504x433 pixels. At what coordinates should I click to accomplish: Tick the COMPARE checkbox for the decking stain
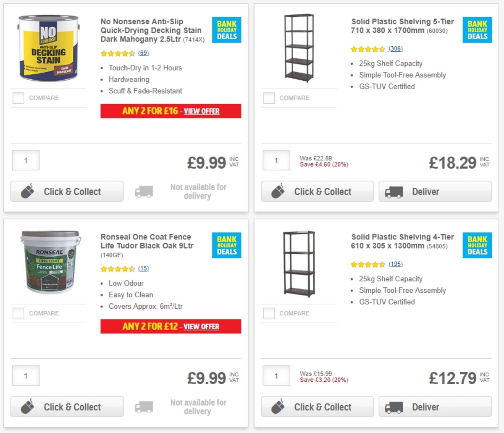(x=18, y=98)
